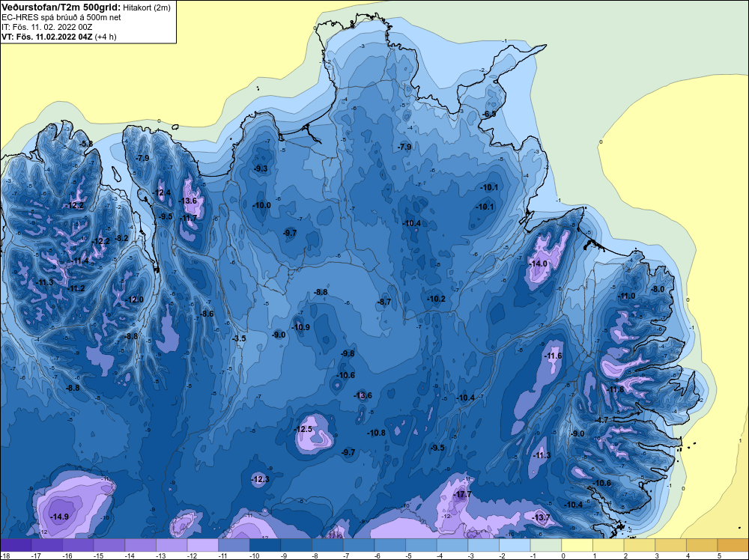Click the -11.7 temperature value
Image resolution: width=749 pixels, height=560 pixels.
188,218
